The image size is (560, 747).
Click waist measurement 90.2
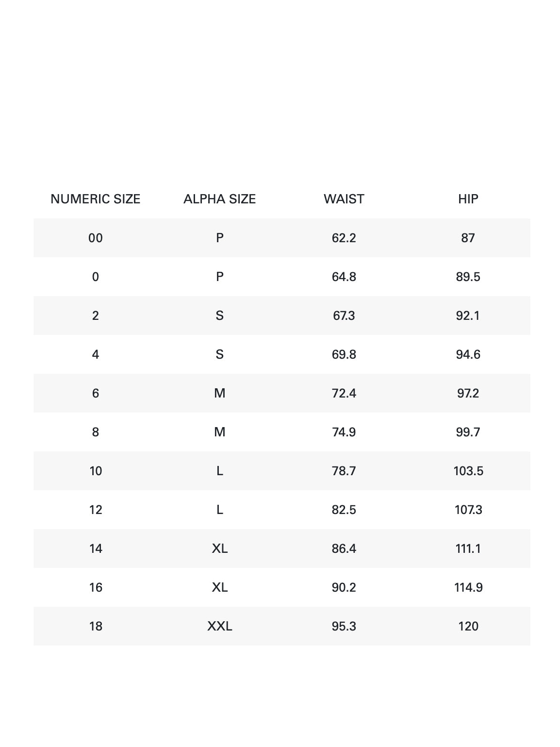coord(344,587)
